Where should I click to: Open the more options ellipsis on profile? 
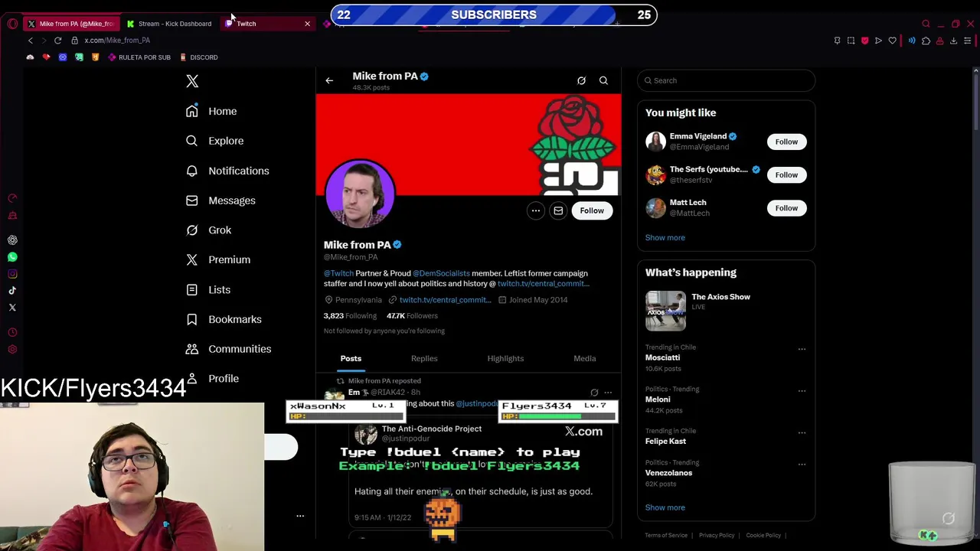536,210
